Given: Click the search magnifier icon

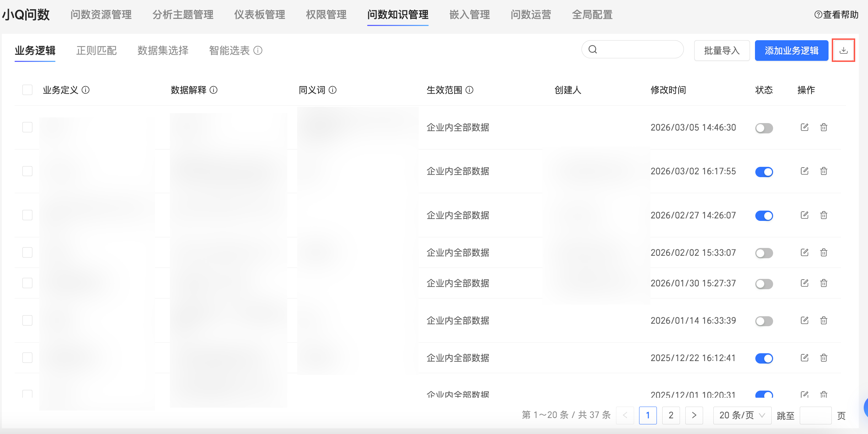Looking at the screenshot, I should click(x=593, y=49).
